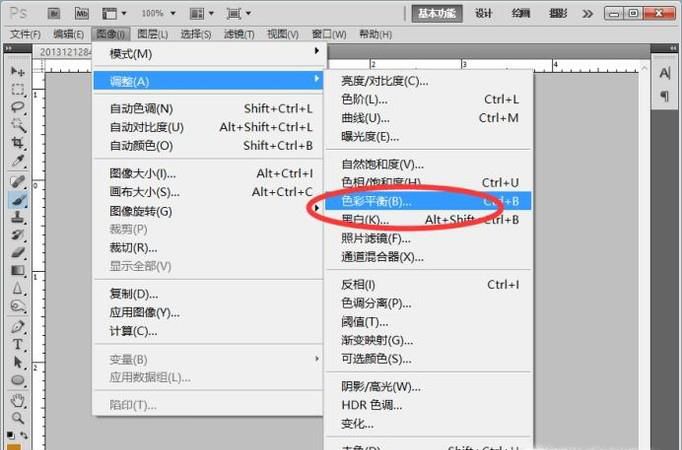Choose 画布大小(S)... in Image menu
Viewport: 682px width, 450px height.
(x=208, y=192)
